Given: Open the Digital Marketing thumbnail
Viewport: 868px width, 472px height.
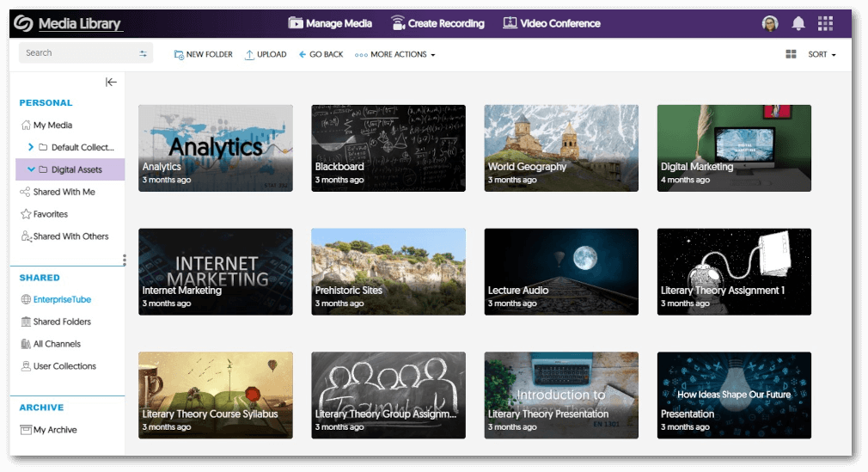Looking at the screenshot, I should (734, 148).
